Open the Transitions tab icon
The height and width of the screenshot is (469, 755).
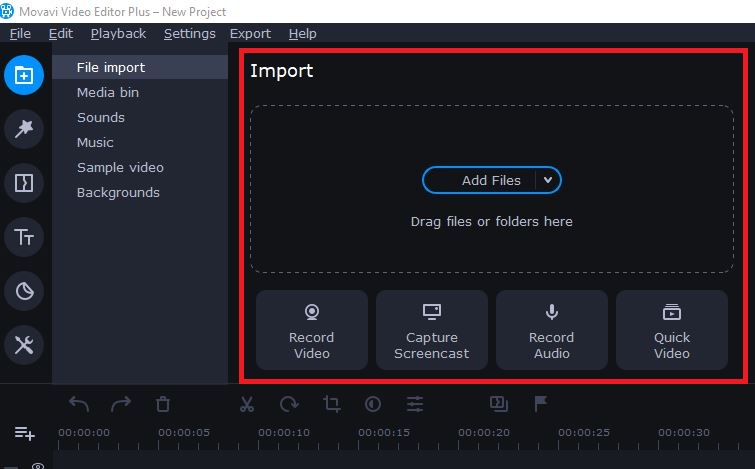[x=24, y=183]
